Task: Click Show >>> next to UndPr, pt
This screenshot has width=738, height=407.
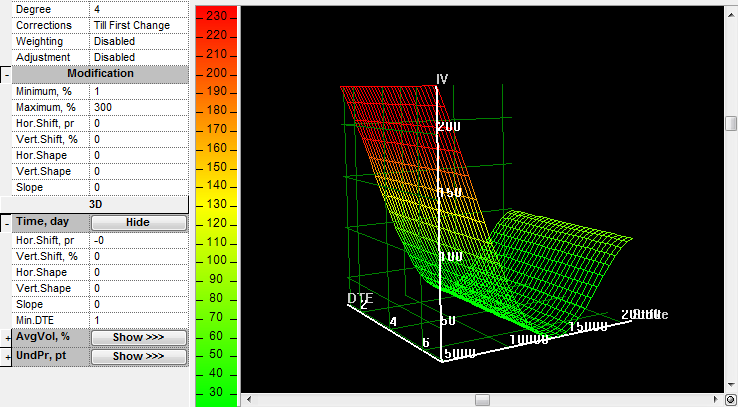Action: point(140,356)
